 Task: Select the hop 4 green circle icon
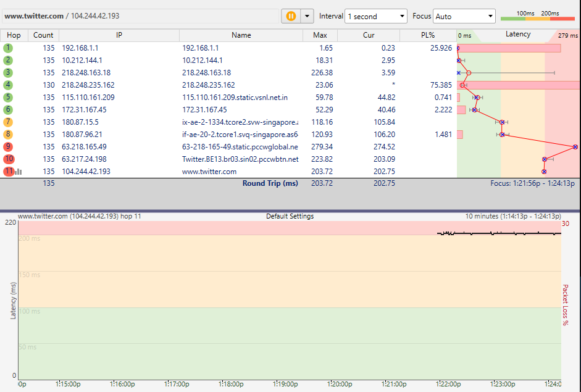8,85
